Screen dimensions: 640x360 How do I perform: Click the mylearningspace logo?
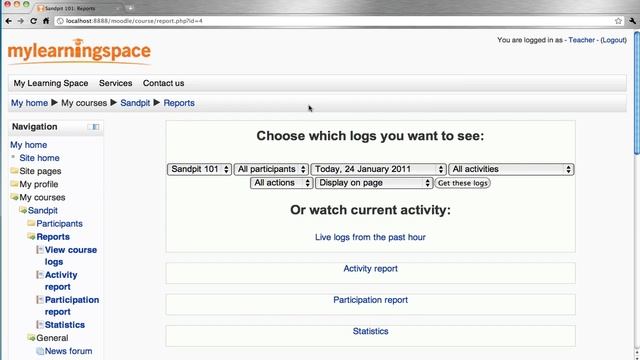(79, 51)
